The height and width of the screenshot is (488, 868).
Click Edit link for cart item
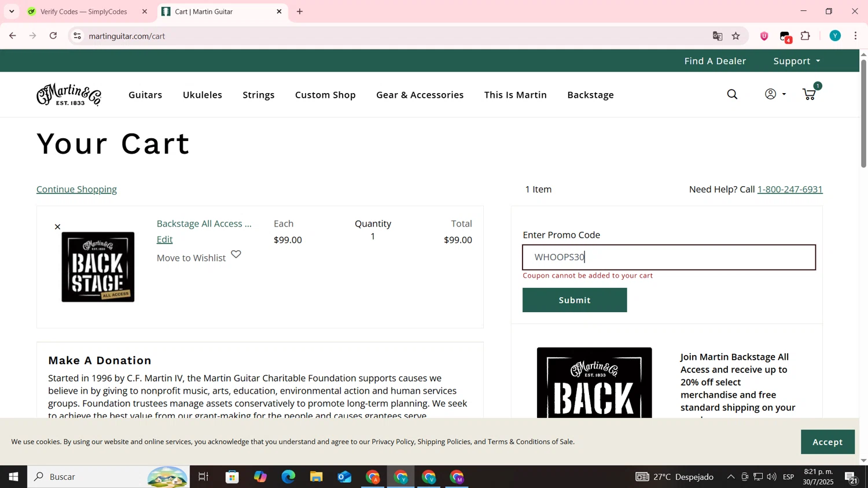tap(164, 239)
